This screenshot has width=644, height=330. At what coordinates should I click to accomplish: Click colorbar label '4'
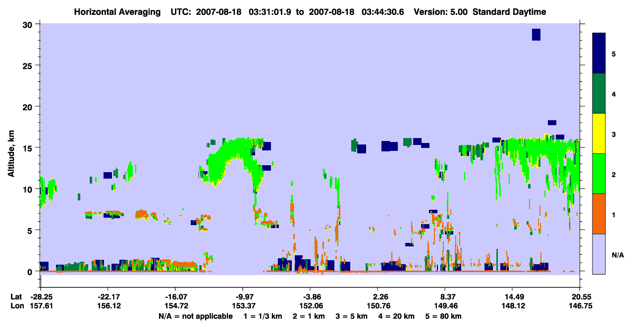click(x=614, y=94)
